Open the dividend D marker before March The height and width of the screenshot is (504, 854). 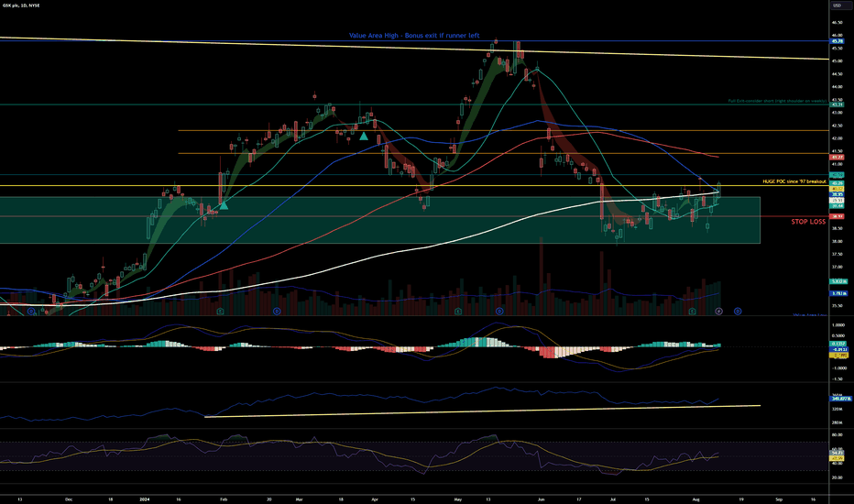277,312
